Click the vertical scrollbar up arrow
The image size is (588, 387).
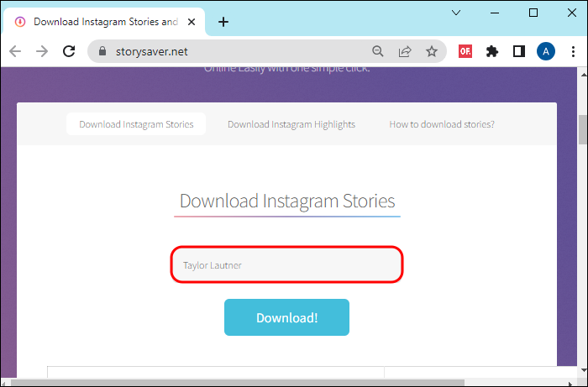pos(583,74)
